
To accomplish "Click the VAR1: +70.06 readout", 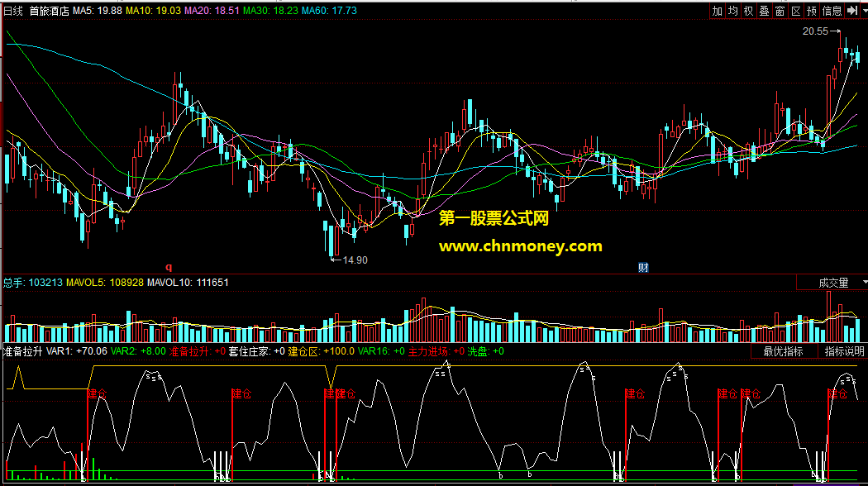I will point(76,351).
